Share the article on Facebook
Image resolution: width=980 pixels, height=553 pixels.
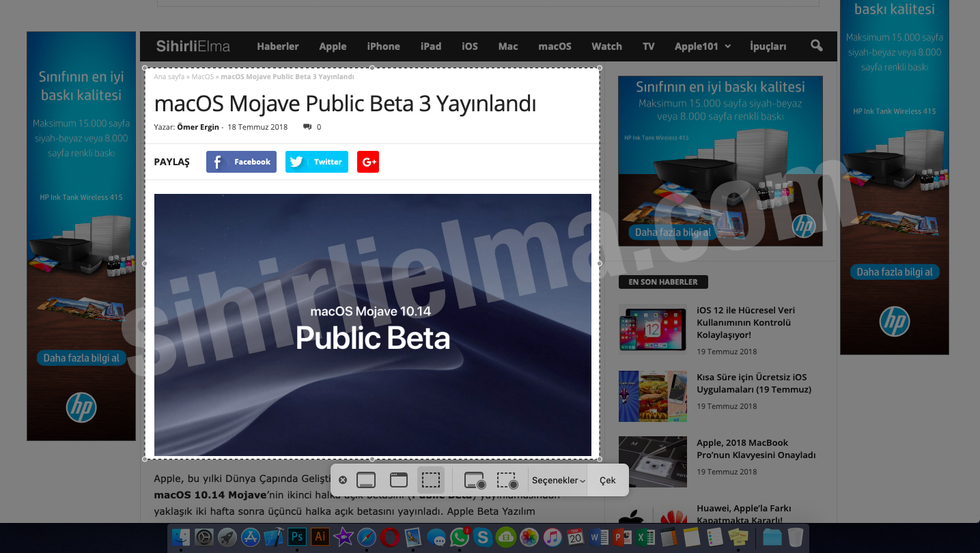pos(241,162)
